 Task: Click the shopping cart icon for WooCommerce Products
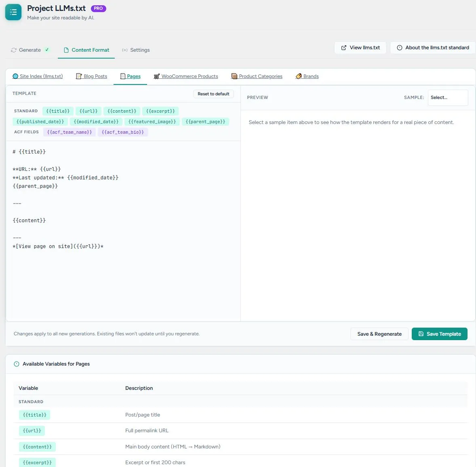tap(157, 76)
